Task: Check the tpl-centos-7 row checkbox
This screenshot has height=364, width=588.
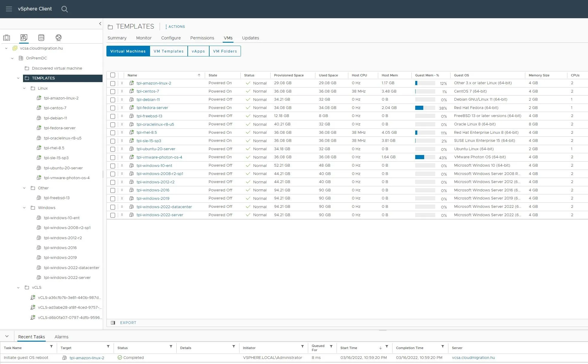Action: (x=113, y=92)
